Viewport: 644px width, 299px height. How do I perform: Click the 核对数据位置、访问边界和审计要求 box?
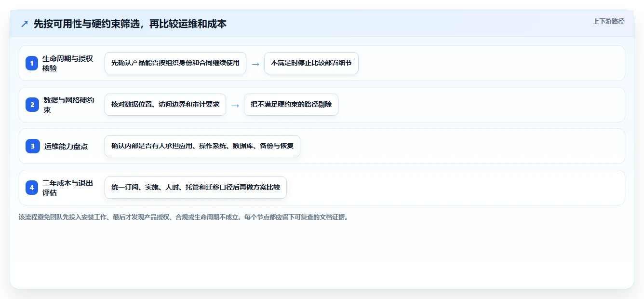coord(165,105)
